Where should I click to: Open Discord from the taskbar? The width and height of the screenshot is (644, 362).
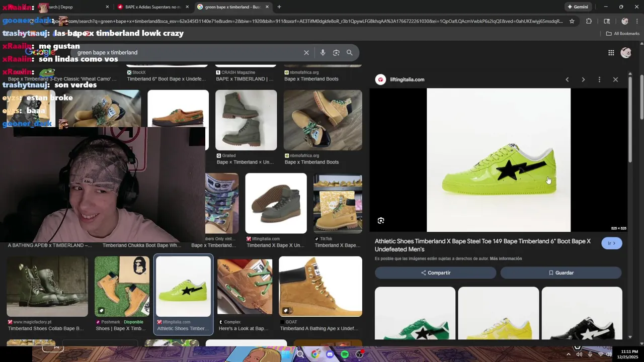tap(330, 354)
